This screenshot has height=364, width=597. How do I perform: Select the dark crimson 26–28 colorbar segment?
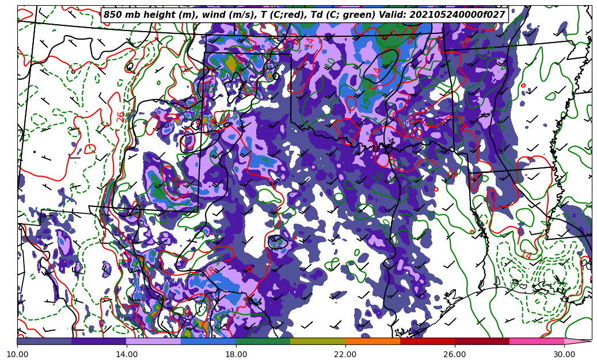pos(482,341)
